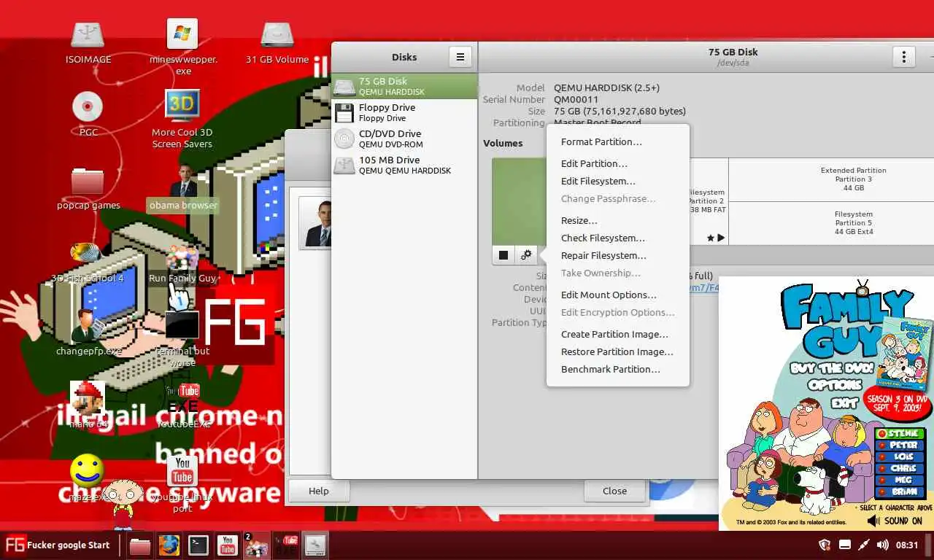This screenshot has width=934, height=560.
Task: Click the 08:31 clock in tray
Action: (907, 545)
